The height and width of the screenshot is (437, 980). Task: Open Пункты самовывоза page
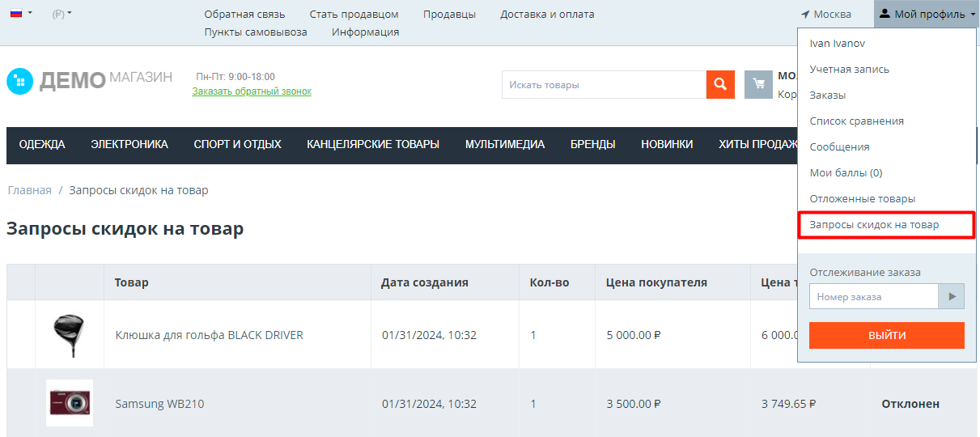(x=256, y=32)
